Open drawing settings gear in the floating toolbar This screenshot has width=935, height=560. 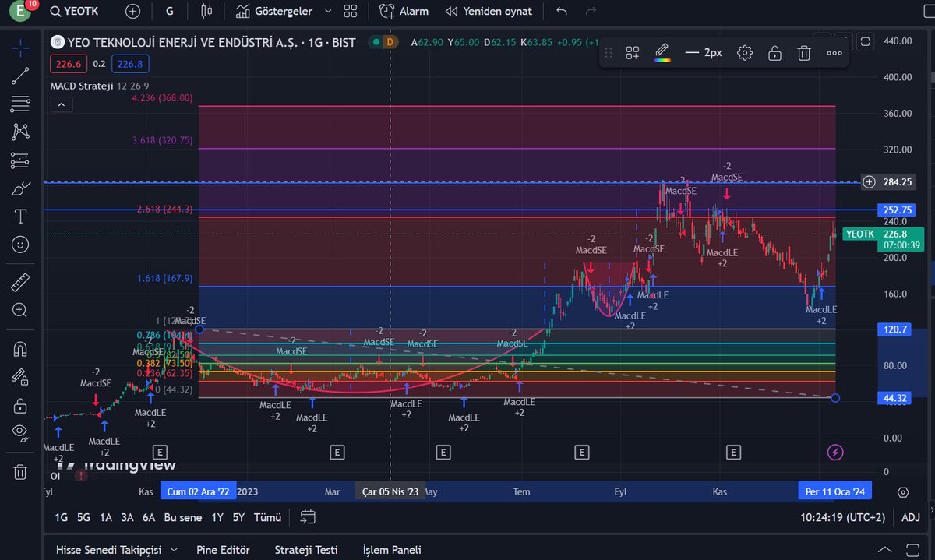[x=745, y=53]
